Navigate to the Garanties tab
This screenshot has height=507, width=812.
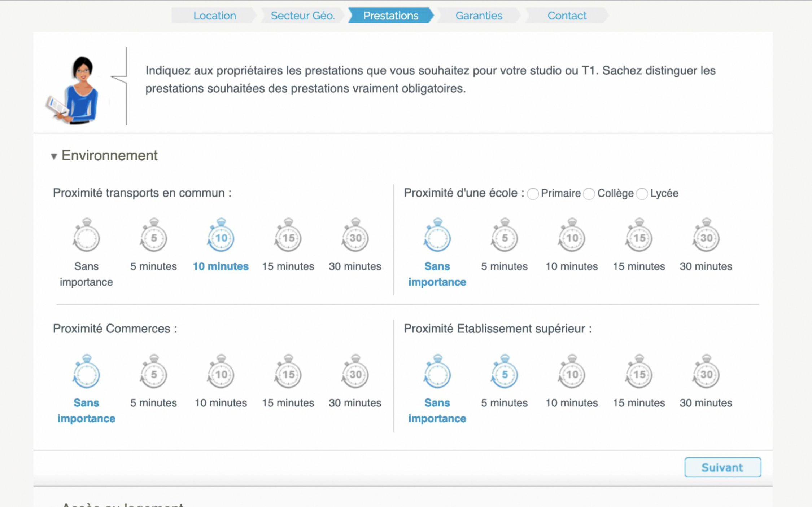point(479,15)
